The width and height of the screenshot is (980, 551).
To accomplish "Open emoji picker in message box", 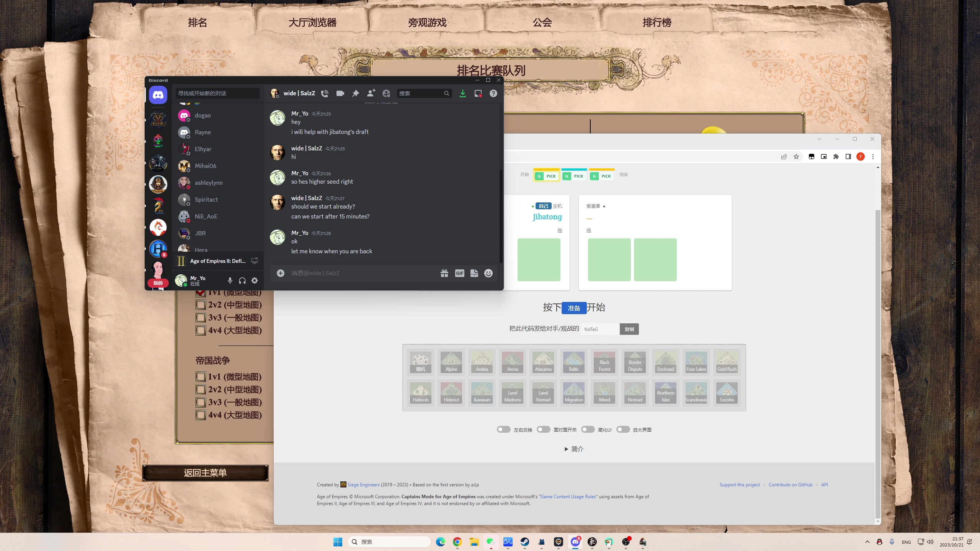I will [488, 273].
